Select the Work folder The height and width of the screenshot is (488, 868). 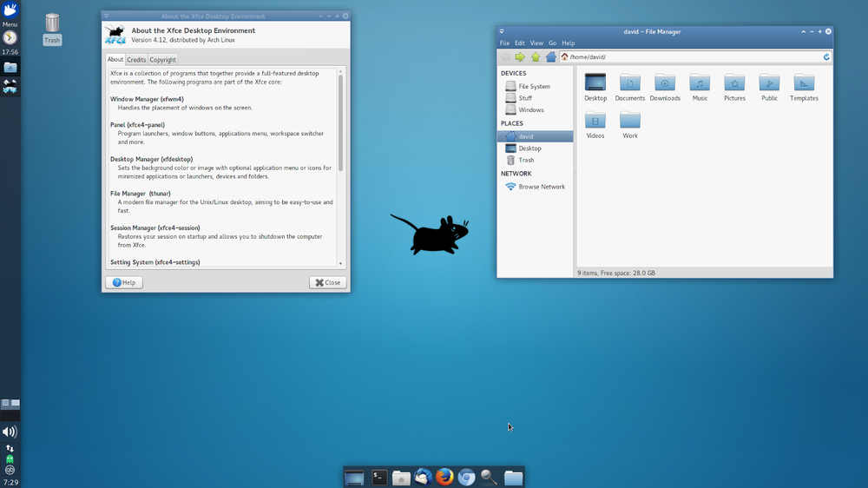(x=630, y=125)
